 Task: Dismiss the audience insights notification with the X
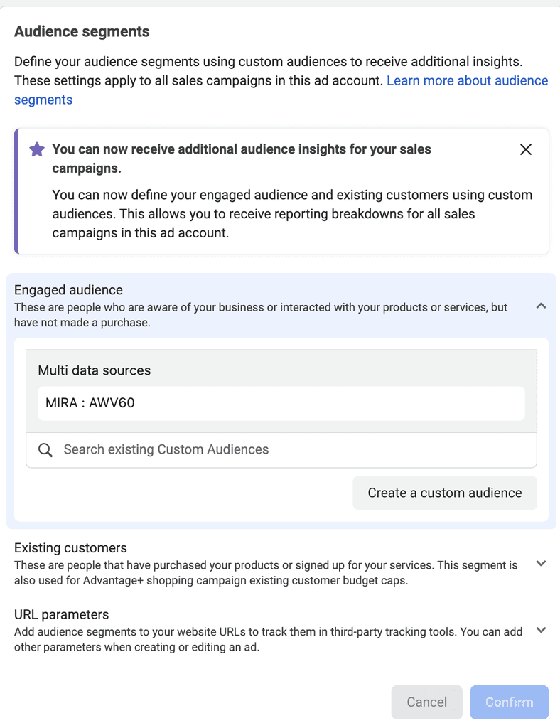point(526,149)
